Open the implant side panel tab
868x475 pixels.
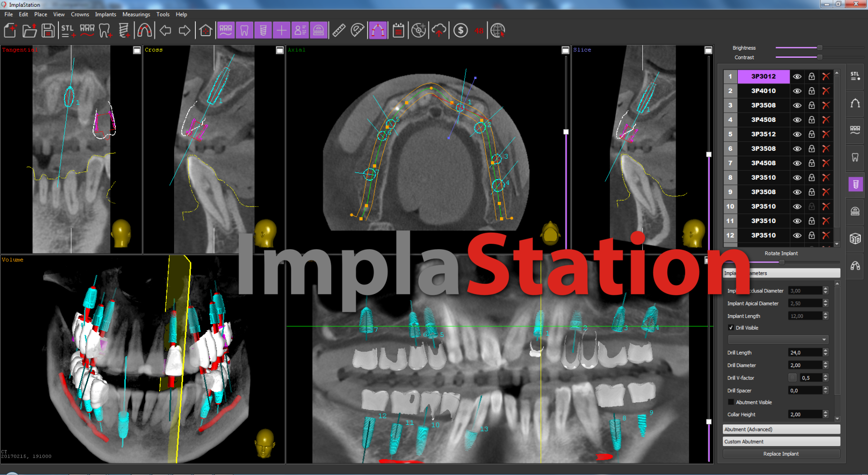[x=855, y=184]
